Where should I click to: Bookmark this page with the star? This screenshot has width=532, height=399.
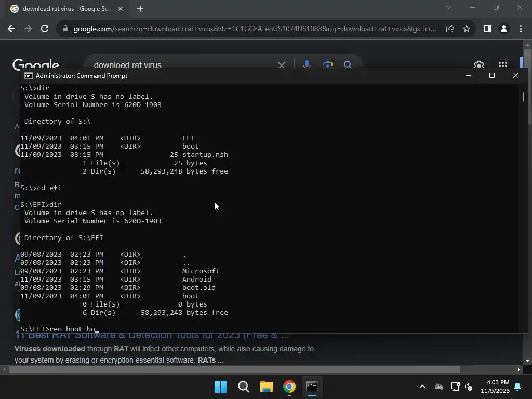[467, 29]
